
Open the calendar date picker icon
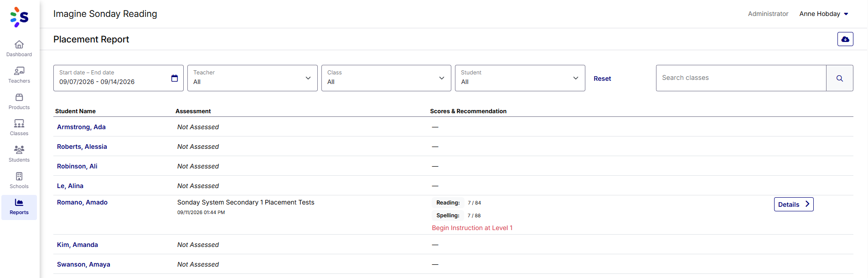coord(174,78)
